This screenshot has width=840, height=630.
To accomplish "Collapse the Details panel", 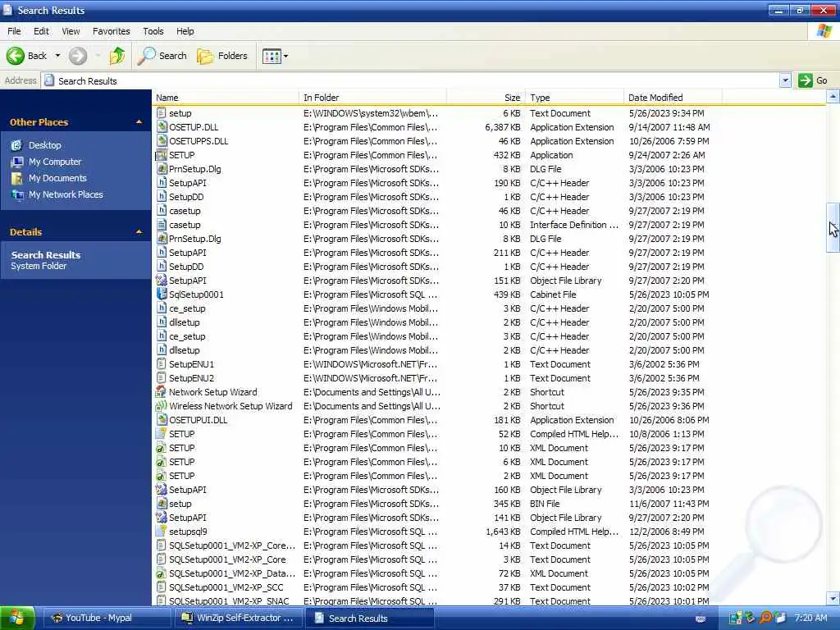I will (139, 232).
